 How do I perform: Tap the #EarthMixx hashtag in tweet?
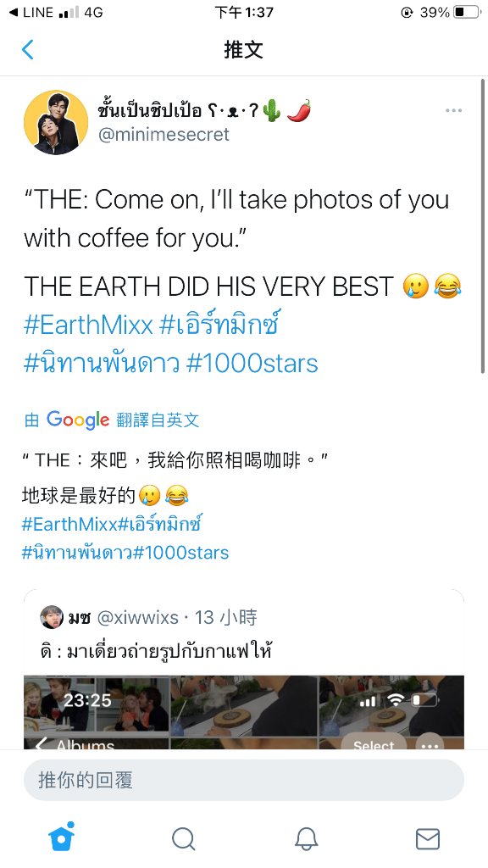tap(88, 325)
